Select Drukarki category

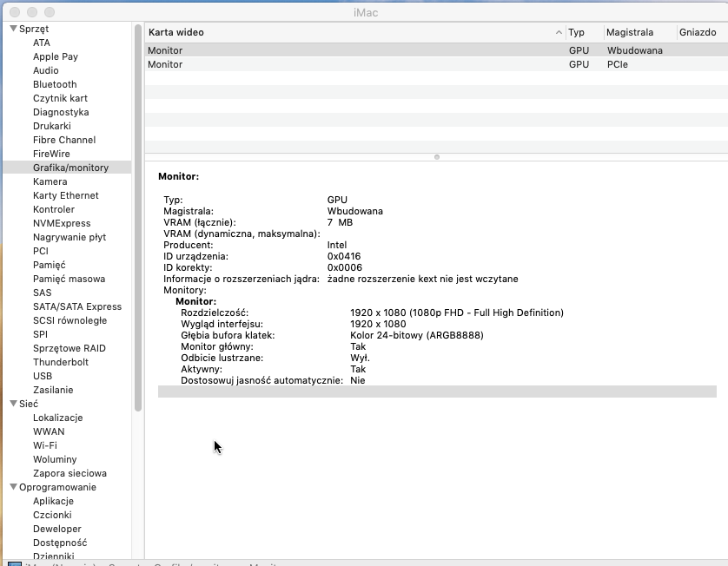(52, 126)
